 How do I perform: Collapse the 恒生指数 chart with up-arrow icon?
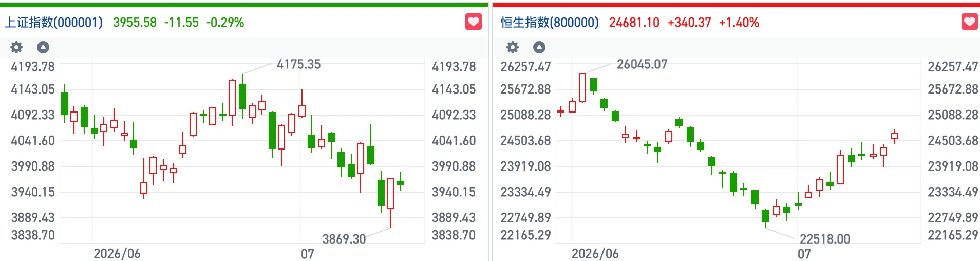539,47
